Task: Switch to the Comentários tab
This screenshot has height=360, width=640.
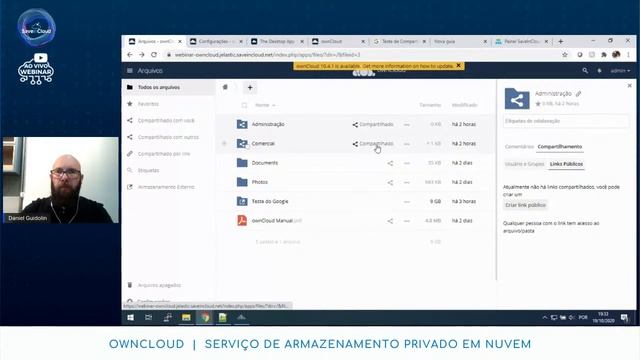Action: (519, 147)
